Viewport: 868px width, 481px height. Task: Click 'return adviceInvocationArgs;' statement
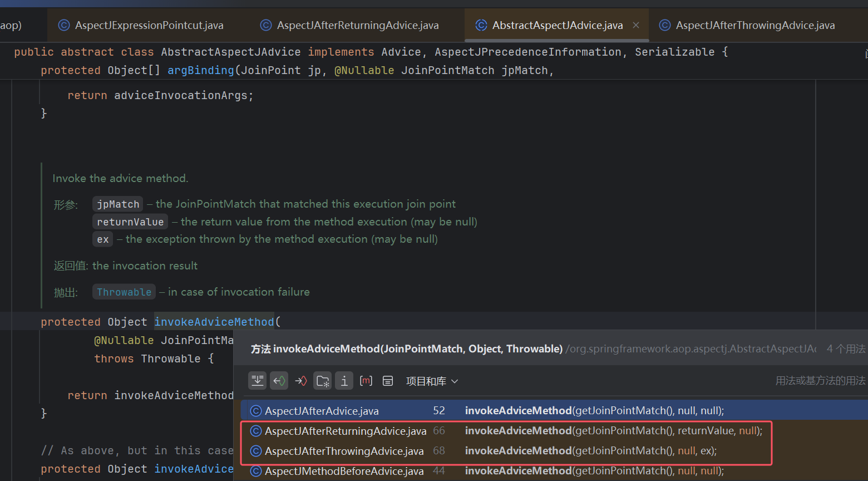(161, 95)
